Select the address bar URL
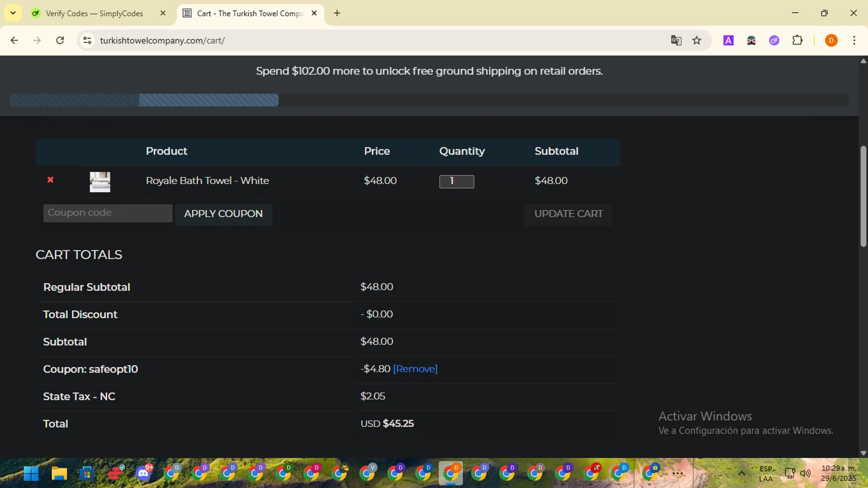Viewport: 868px width, 488px height. pos(162,41)
